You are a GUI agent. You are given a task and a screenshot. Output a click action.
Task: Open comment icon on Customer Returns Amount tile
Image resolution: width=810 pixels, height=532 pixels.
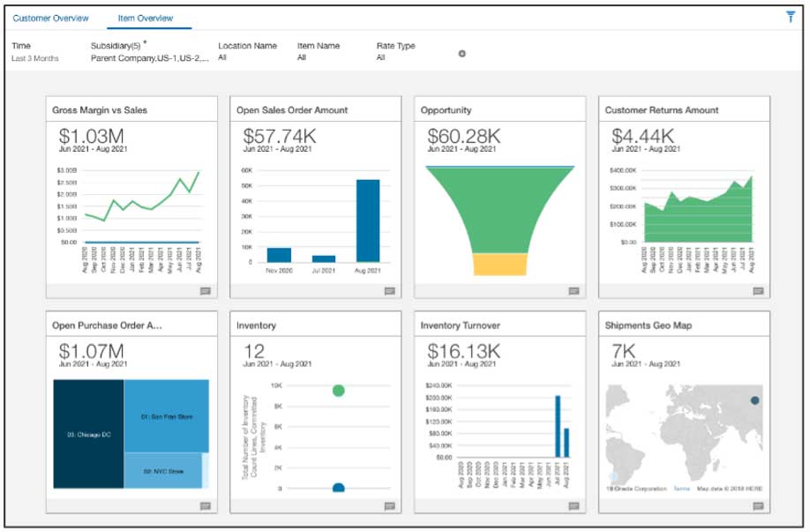click(x=757, y=290)
